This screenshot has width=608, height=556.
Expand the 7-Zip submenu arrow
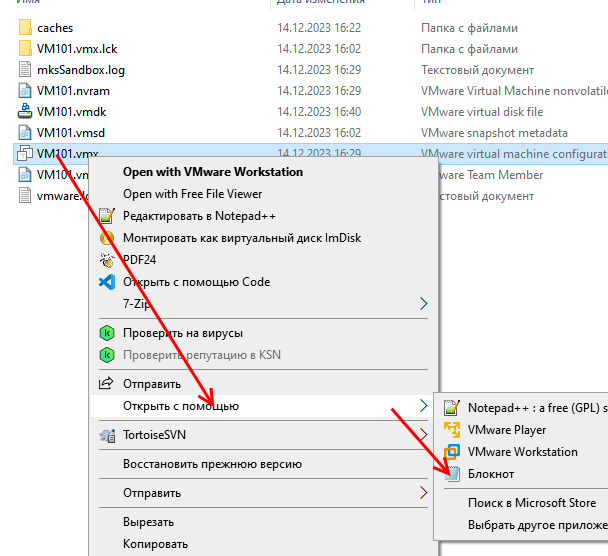coord(423,304)
